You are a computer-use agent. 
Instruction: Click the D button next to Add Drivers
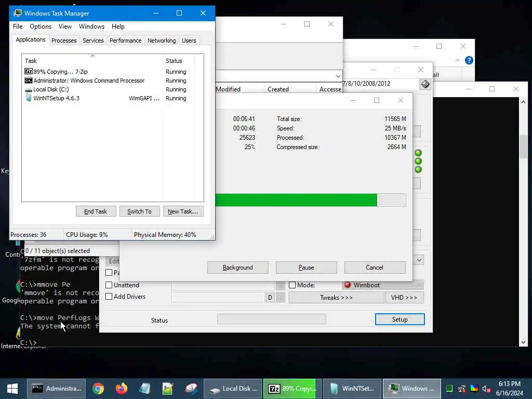(x=270, y=298)
